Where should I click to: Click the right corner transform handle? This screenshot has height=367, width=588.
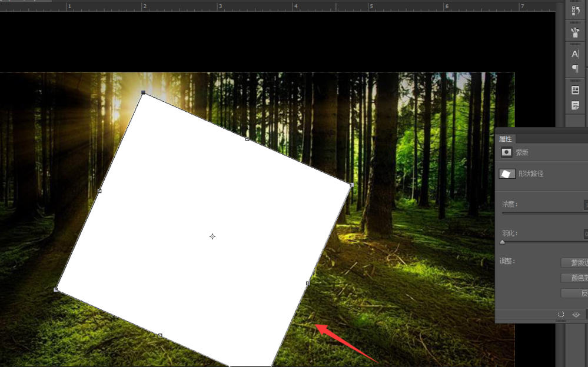pos(352,185)
